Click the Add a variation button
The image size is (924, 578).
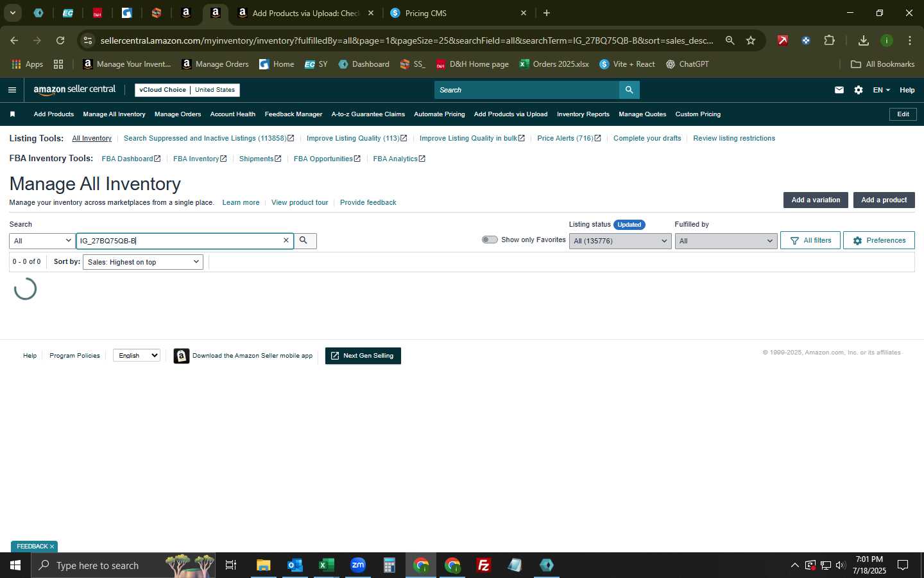coord(816,200)
